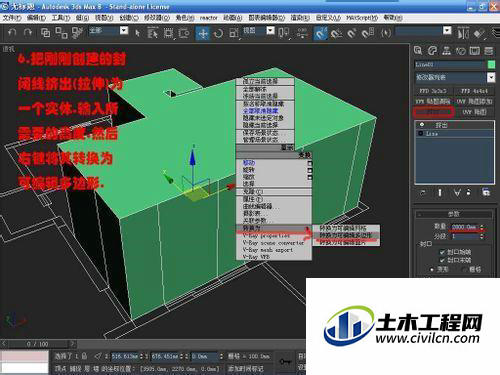500x375 pixels.
Task: Click the Mirror tool icon
Action: [x=464, y=33]
